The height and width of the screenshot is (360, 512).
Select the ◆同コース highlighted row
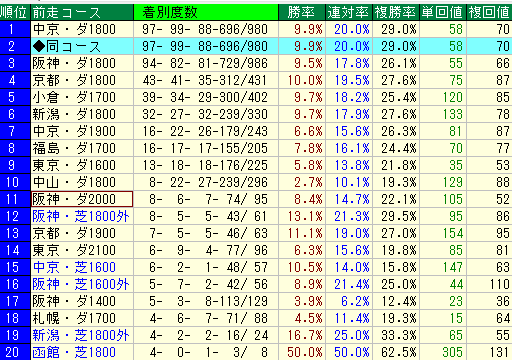tap(256, 46)
